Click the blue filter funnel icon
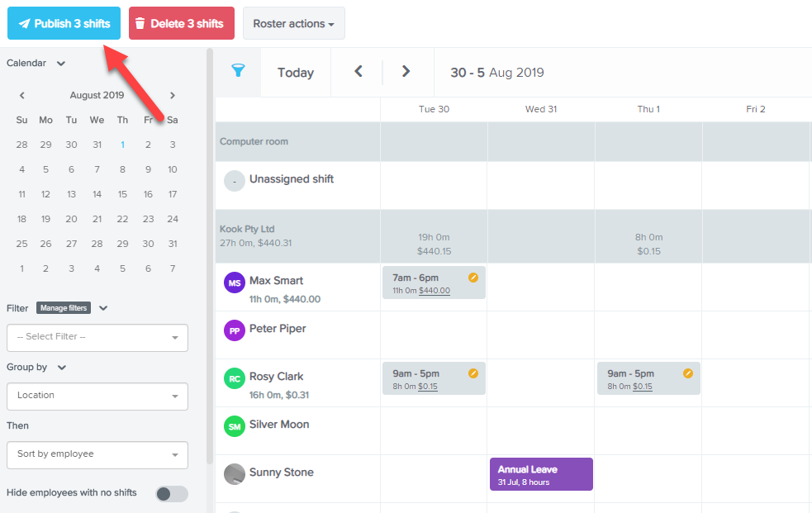812x513 pixels. pyautogui.click(x=237, y=72)
